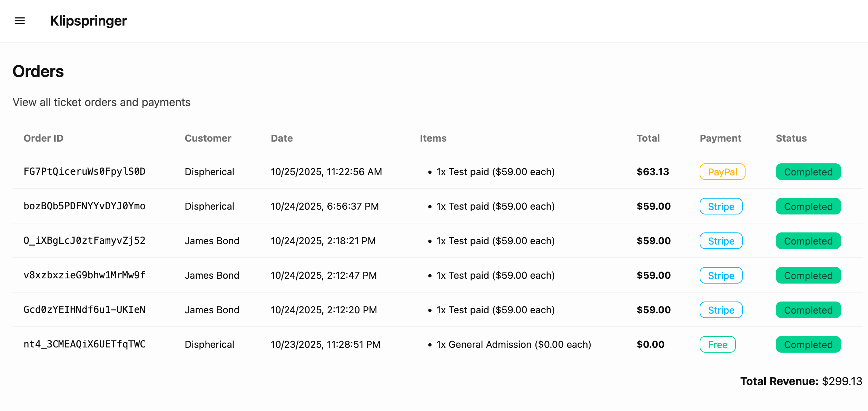Open the hamburger navigation menu
This screenshot has width=868, height=411.
point(20,21)
